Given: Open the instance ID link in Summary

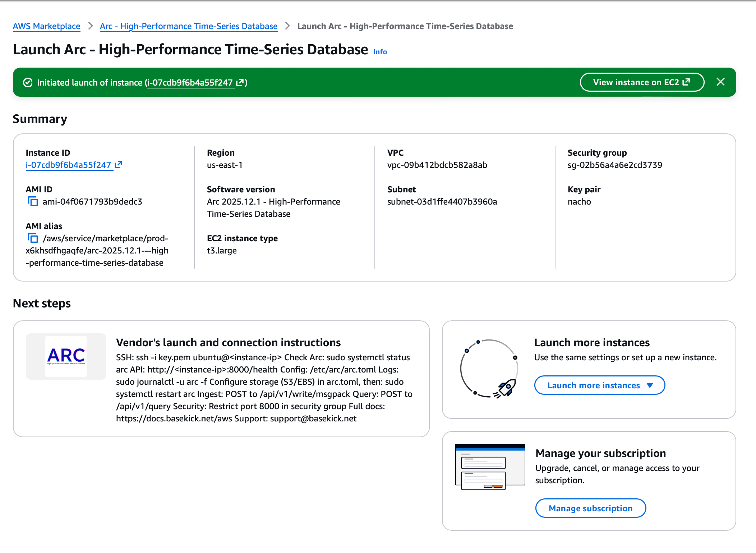Looking at the screenshot, I should [x=69, y=165].
